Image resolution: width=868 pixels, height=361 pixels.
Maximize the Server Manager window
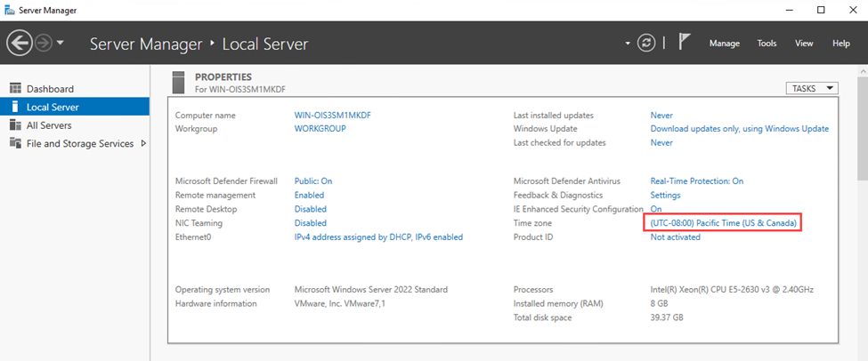[821, 10]
